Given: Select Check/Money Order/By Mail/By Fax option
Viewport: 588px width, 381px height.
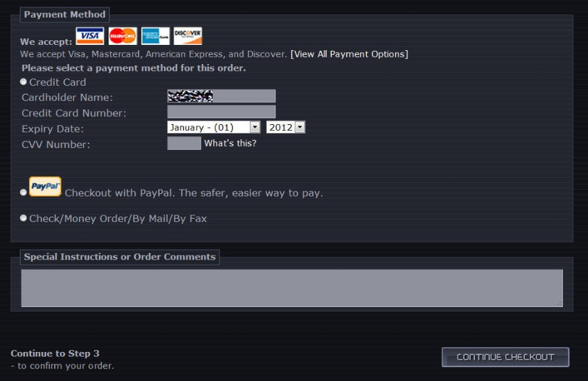Looking at the screenshot, I should (23, 218).
